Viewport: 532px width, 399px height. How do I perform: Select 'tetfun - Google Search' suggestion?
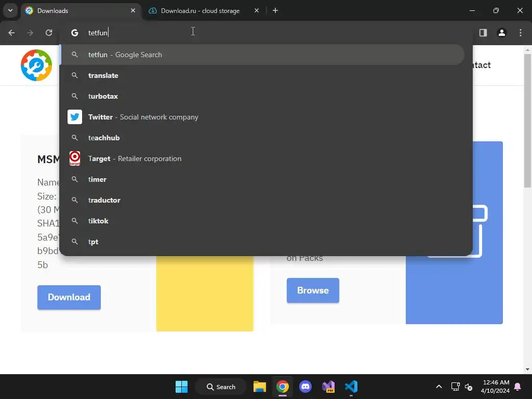(x=262, y=55)
